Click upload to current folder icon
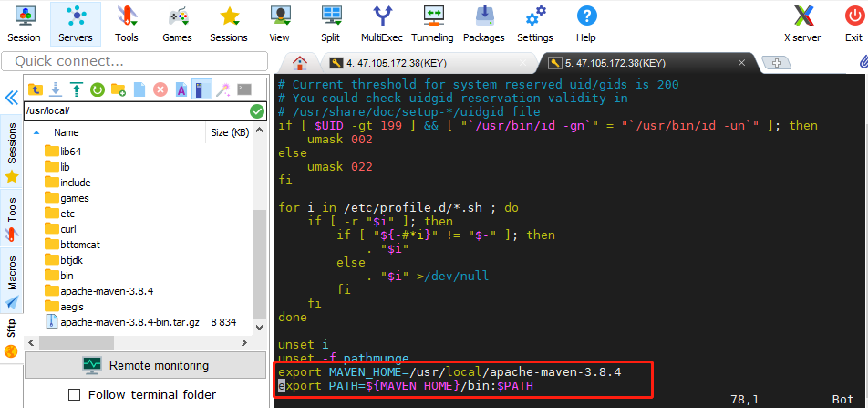 [77, 89]
